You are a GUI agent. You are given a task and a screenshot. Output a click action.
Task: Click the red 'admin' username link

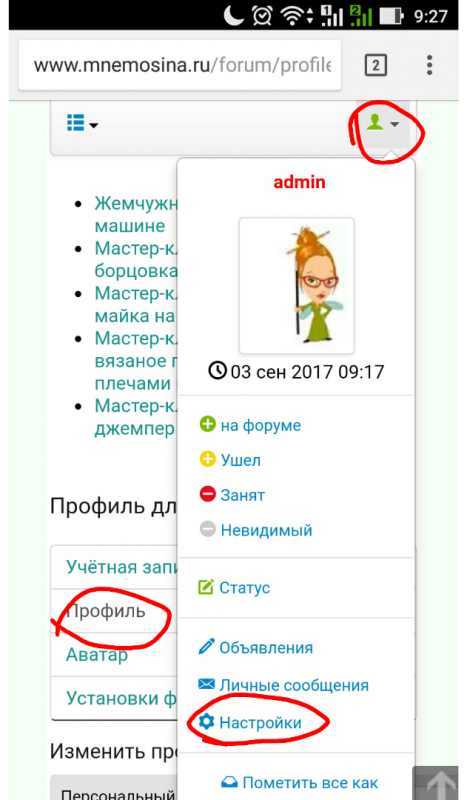click(299, 182)
